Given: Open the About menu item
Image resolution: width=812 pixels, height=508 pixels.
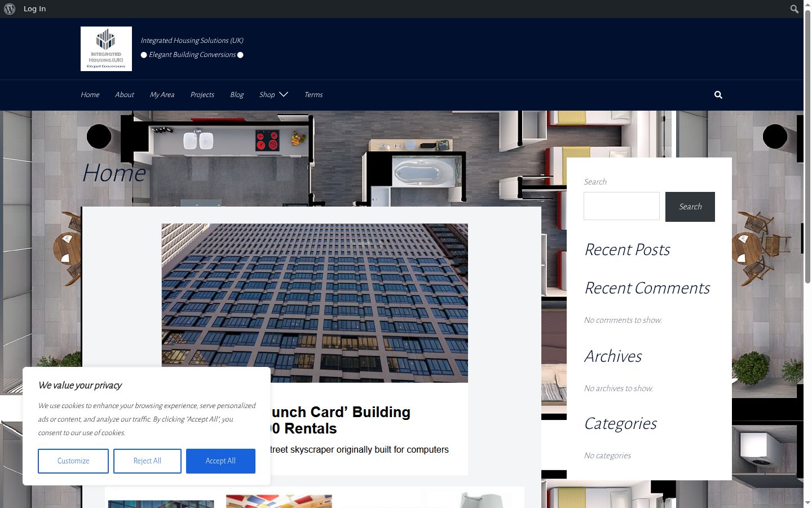Looking at the screenshot, I should click(125, 95).
